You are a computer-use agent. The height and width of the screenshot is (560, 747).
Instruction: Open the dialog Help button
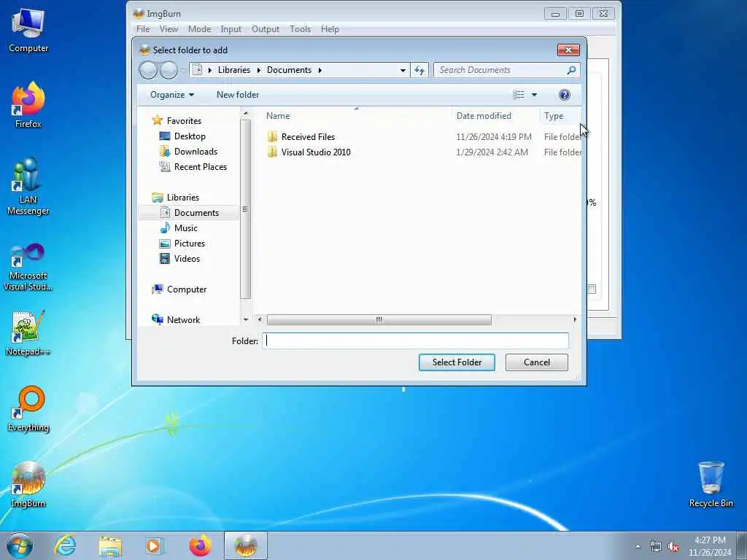coord(565,95)
